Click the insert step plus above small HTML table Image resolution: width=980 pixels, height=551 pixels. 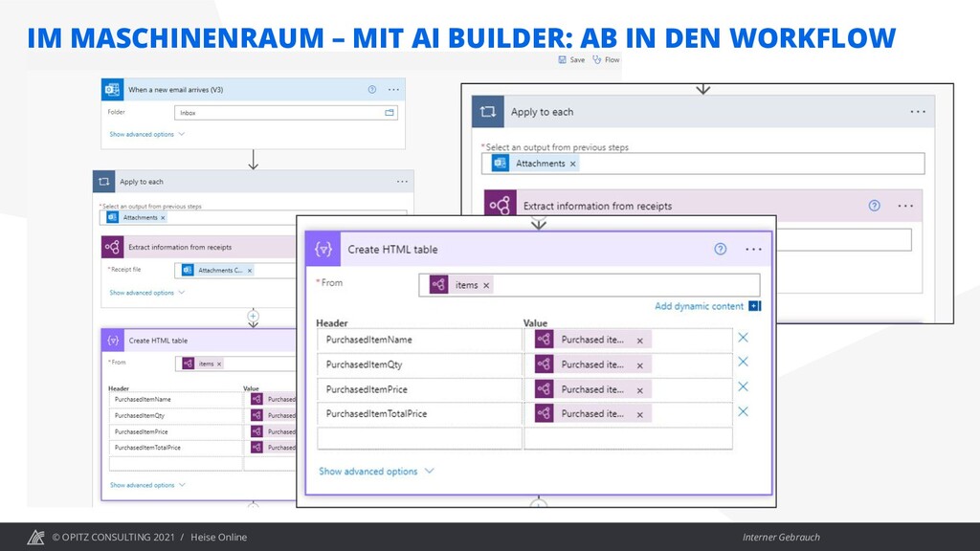253,316
